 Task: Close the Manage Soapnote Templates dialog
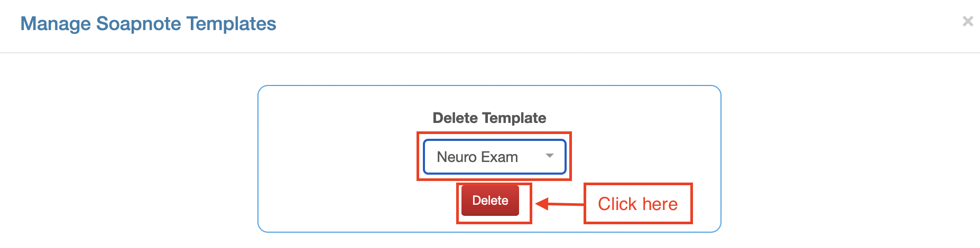(968, 21)
